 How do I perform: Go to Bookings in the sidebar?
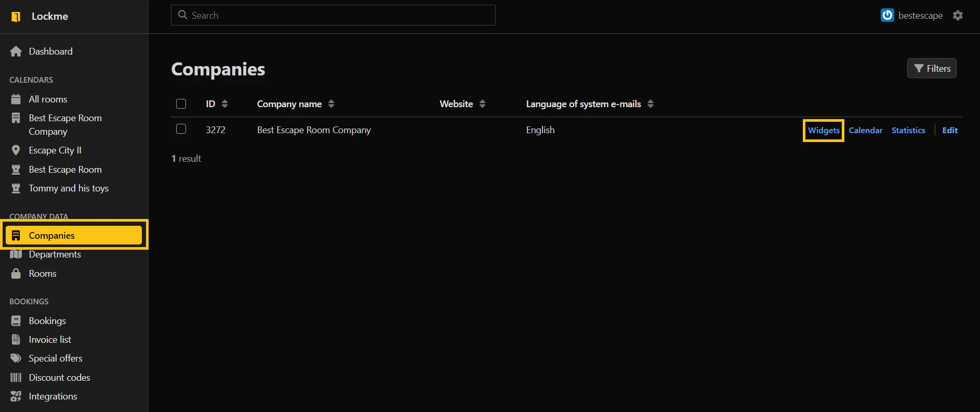47,321
